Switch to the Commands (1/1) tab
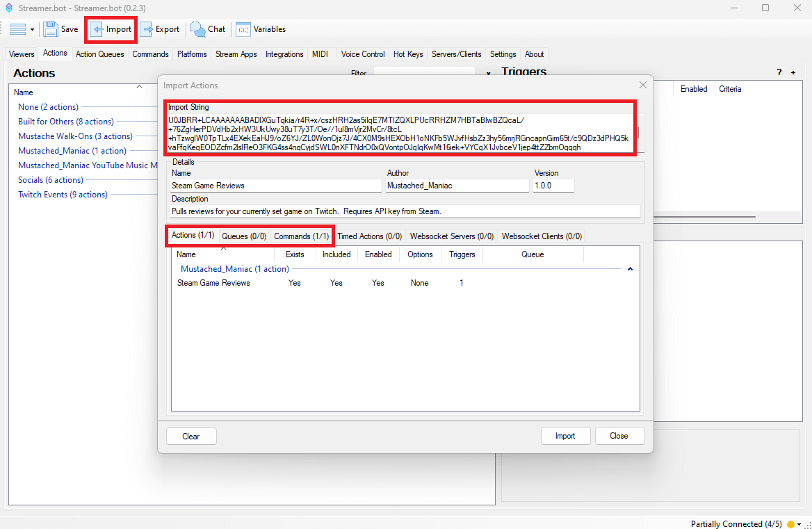This screenshot has width=812, height=529. click(301, 236)
